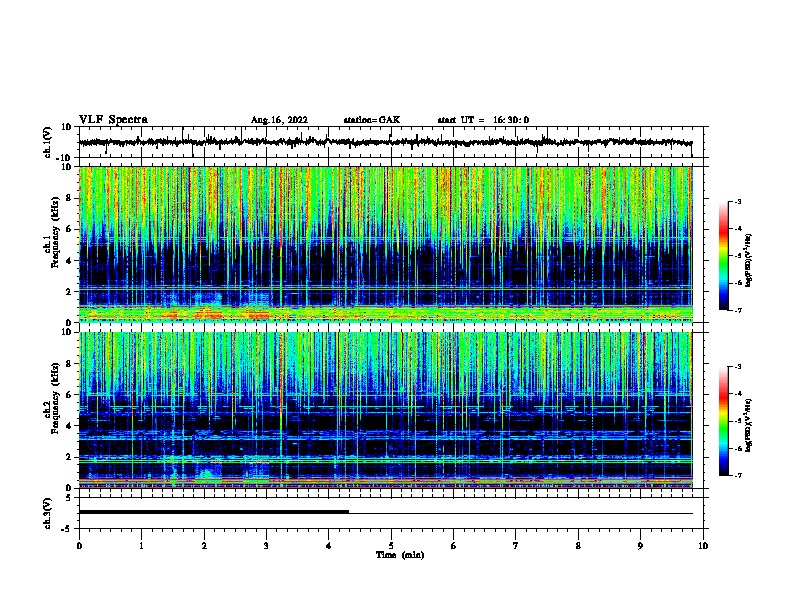Click the "VLF Spectra" plot title
This screenshot has height=612, width=792.
113,120
